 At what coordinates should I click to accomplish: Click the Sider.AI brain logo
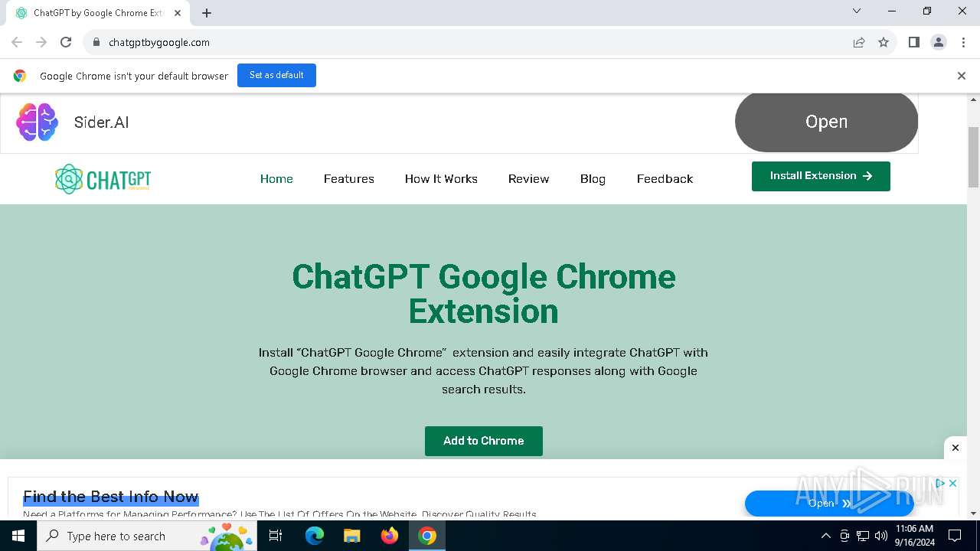pyautogui.click(x=37, y=122)
